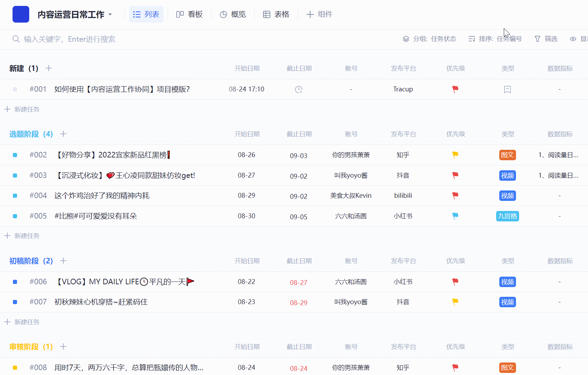Click the deadline clock icon for task #001
The height and width of the screenshot is (375, 588).
coord(299,89)
